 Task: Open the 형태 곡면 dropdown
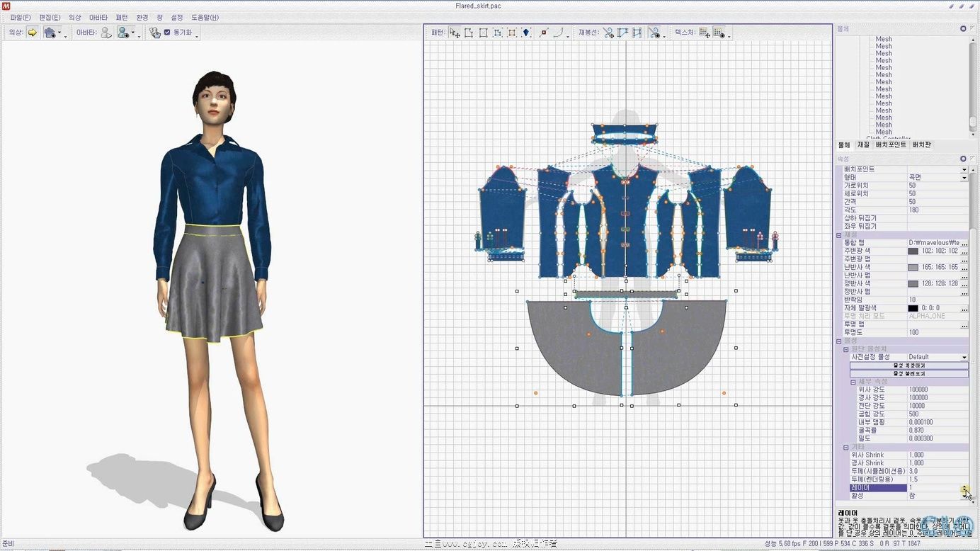(964, 177)
